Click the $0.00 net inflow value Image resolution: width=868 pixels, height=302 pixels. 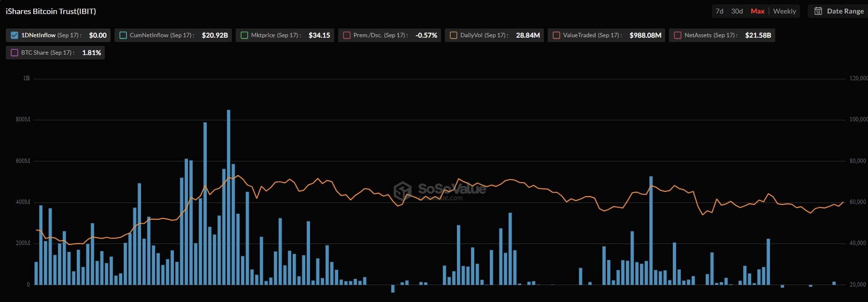coord(98,35)
